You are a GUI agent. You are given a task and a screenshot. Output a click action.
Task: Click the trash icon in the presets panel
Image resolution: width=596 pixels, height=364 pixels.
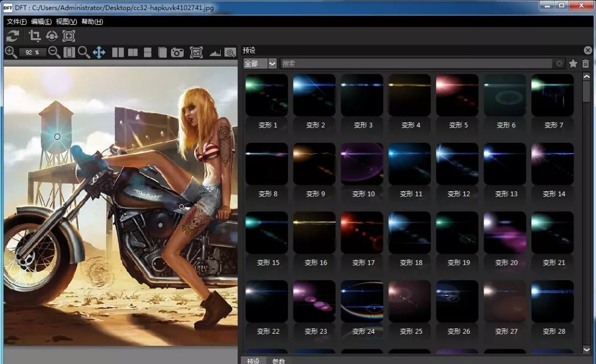(x=586, y=63)
